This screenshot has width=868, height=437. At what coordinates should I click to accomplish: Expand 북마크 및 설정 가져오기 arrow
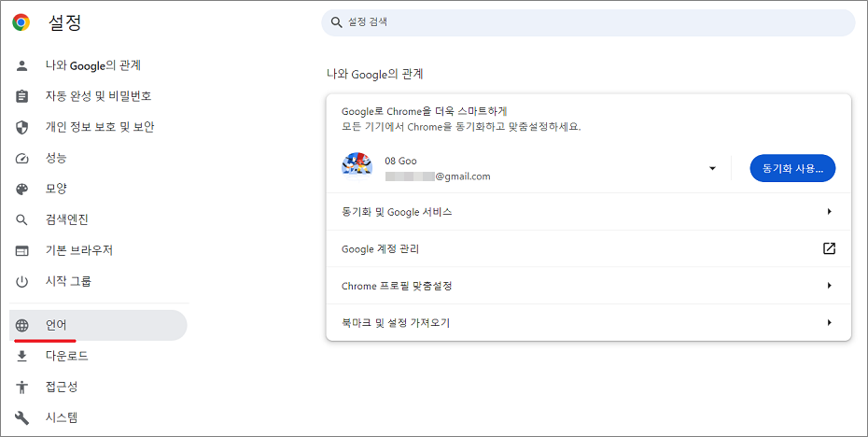829,322
